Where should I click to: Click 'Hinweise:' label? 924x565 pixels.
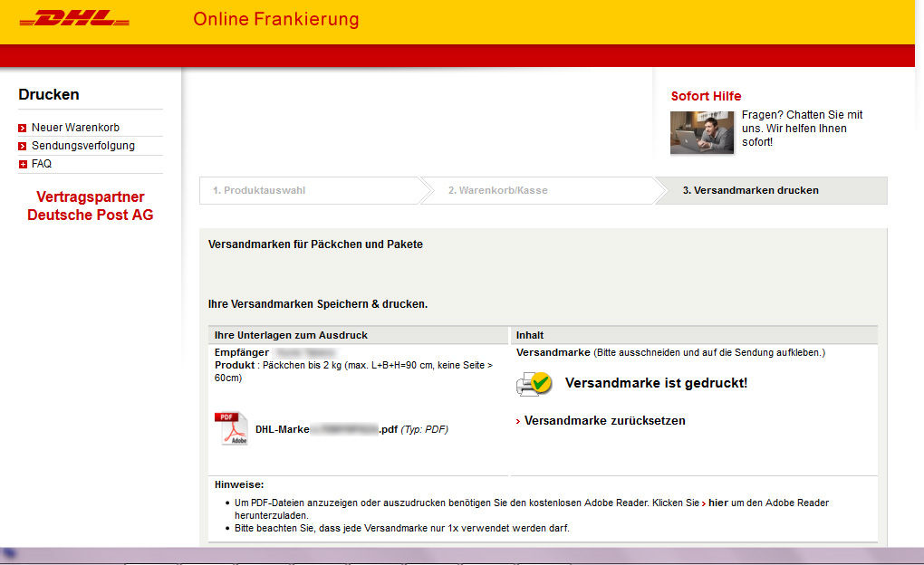tap(239, 485)
